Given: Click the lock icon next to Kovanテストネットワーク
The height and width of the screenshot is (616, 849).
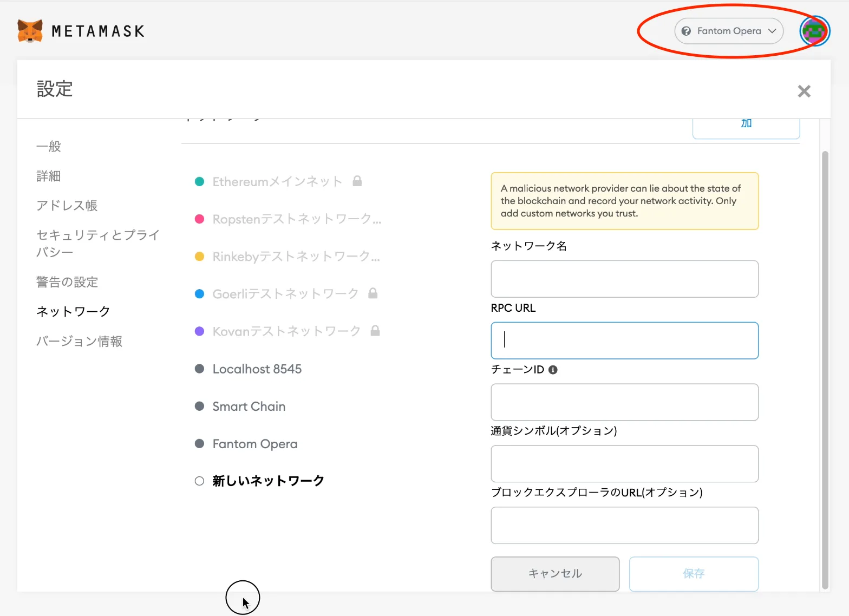Looking at the screenshot, I should click(x=375, y=330).
